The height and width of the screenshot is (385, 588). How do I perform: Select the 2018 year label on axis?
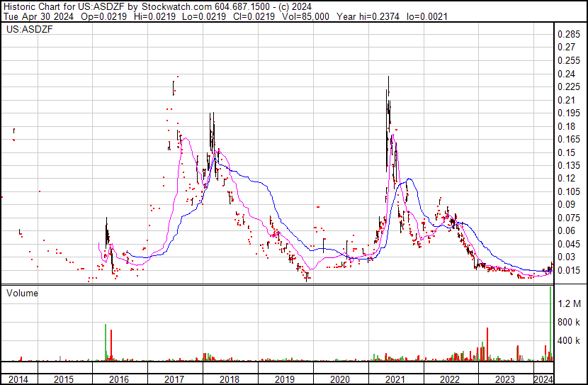(230, 379)
